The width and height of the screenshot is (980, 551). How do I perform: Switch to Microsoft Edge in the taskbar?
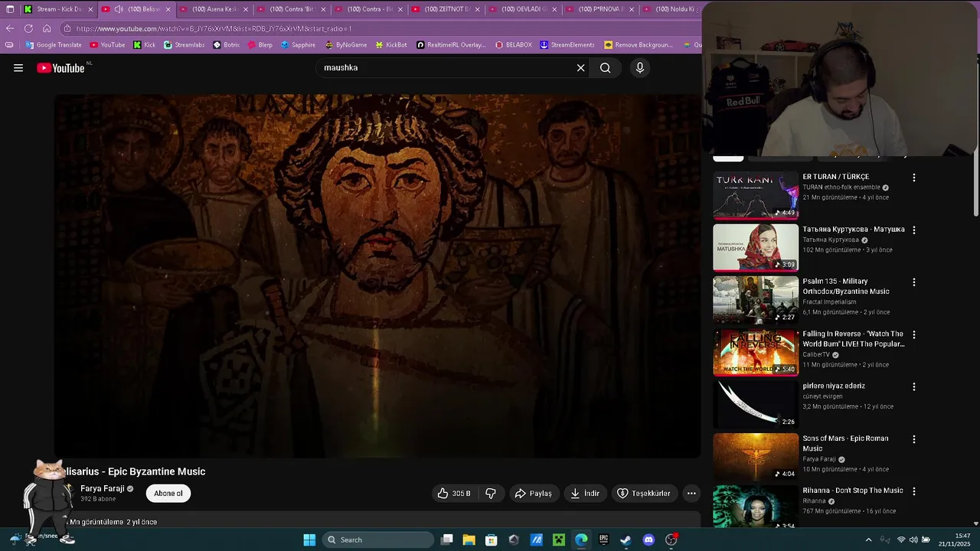click(581, 540)
